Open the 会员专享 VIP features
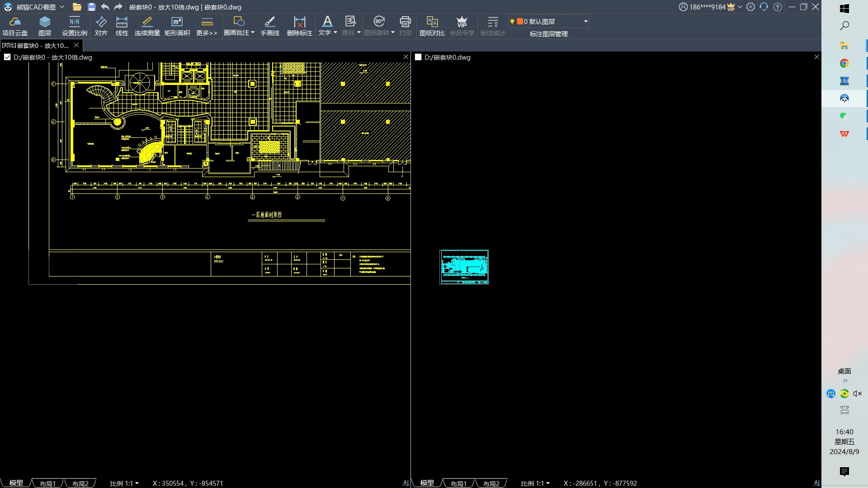This screenshot has height=488, width=868. click(462, 26)
